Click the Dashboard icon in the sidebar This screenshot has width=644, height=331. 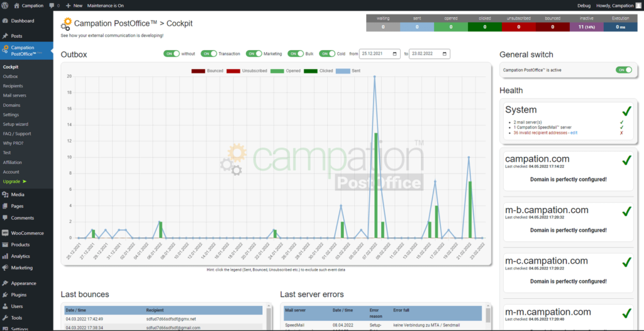5,21
